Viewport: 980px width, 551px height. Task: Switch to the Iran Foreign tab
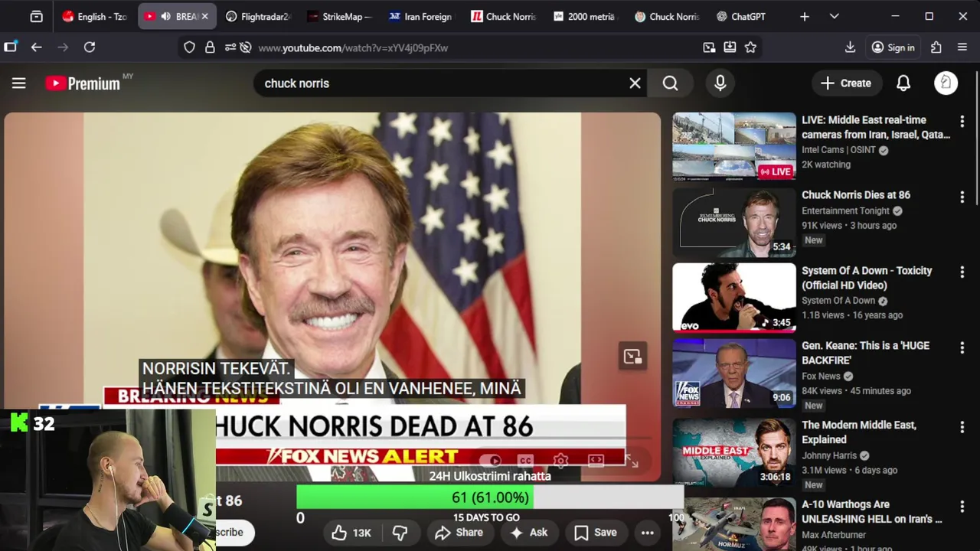click(420, 16)
